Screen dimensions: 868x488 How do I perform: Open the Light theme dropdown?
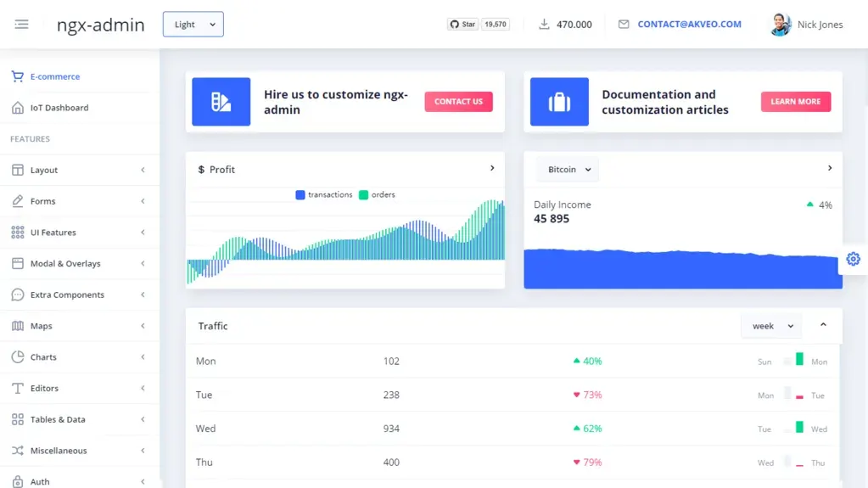tap(193, 25)
